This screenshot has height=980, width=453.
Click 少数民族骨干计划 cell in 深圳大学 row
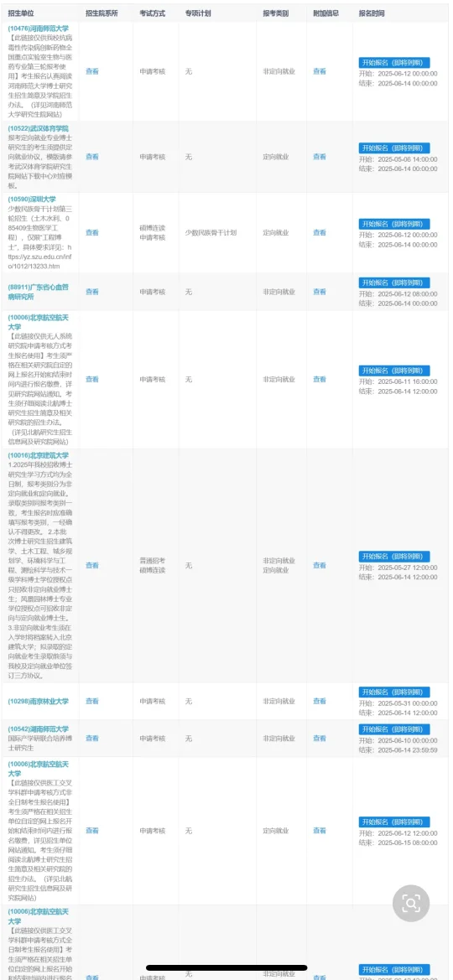(x=211, y=232)
